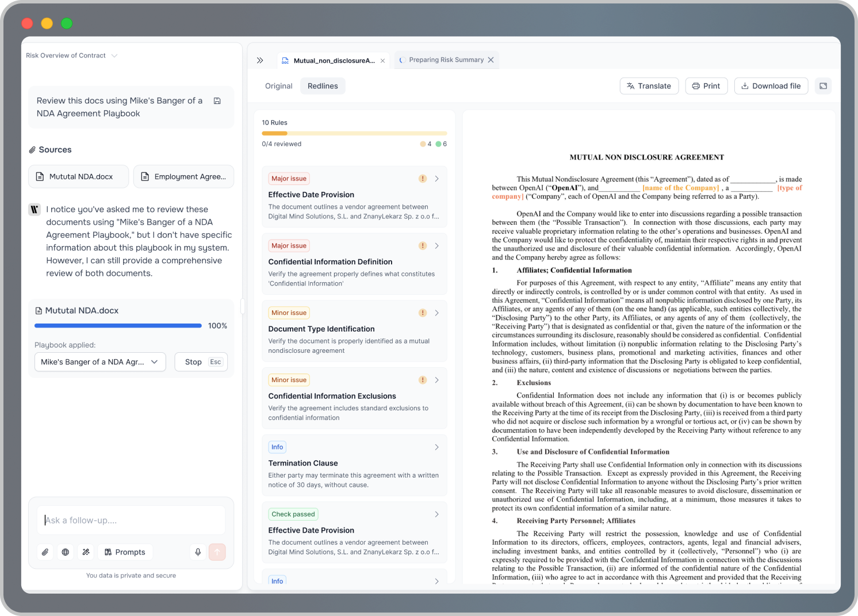Close the Mutual_non_disclosureA tab

pyautogui.click(x=383, y=61)
